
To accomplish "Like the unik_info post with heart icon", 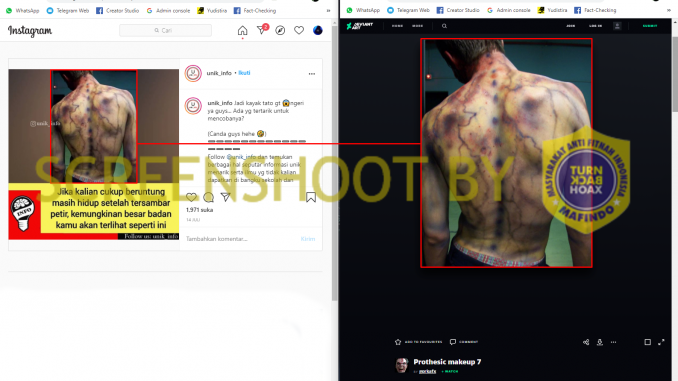I will tap(191, 197).
